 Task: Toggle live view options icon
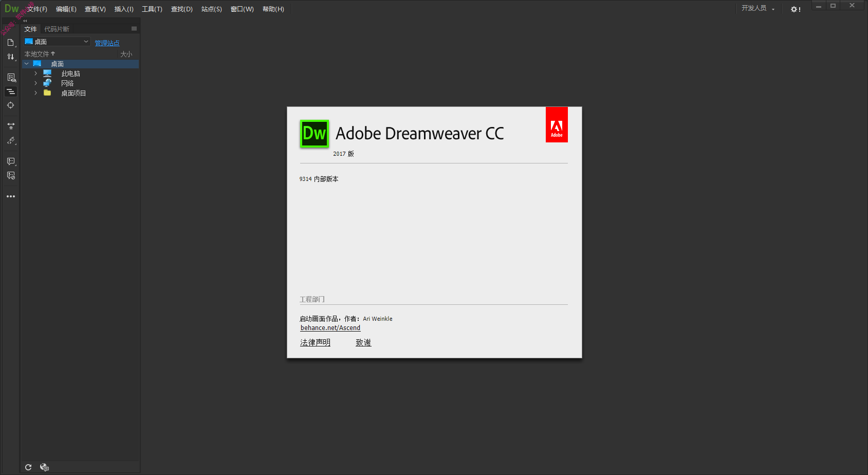11,78
